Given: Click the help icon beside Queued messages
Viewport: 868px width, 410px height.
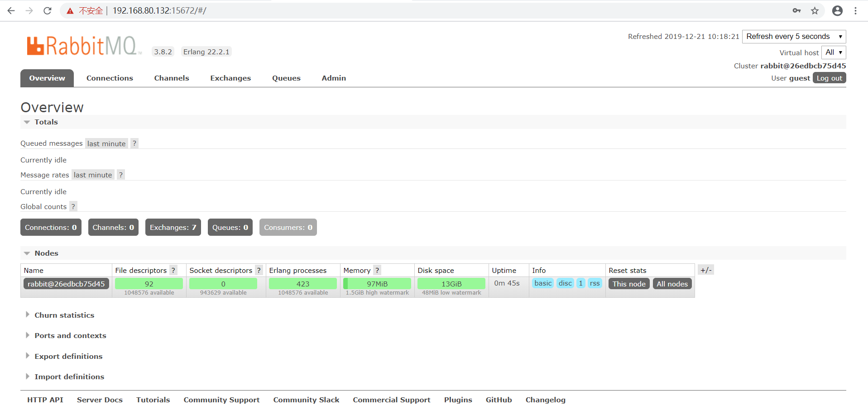Looking at the screenshot, I should [x=134, y=143].
